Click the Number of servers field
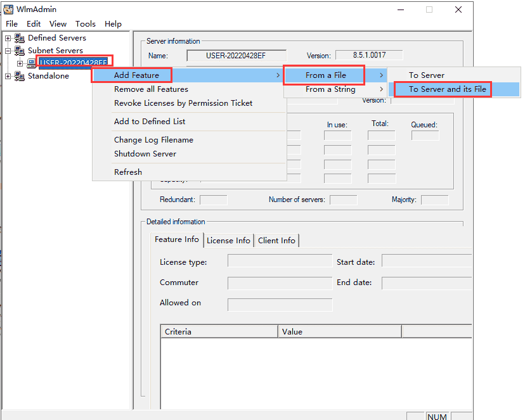Viewport: 525px width, 420px height. 343,200
